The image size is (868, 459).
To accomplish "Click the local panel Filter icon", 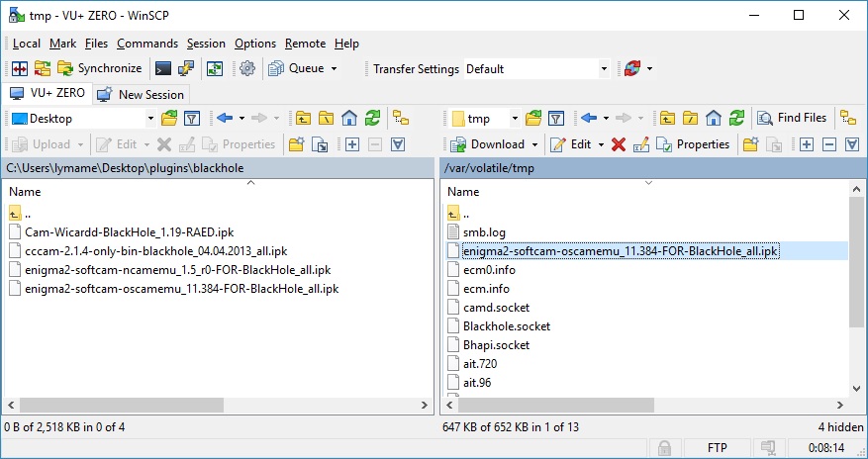I will point(192,118).
